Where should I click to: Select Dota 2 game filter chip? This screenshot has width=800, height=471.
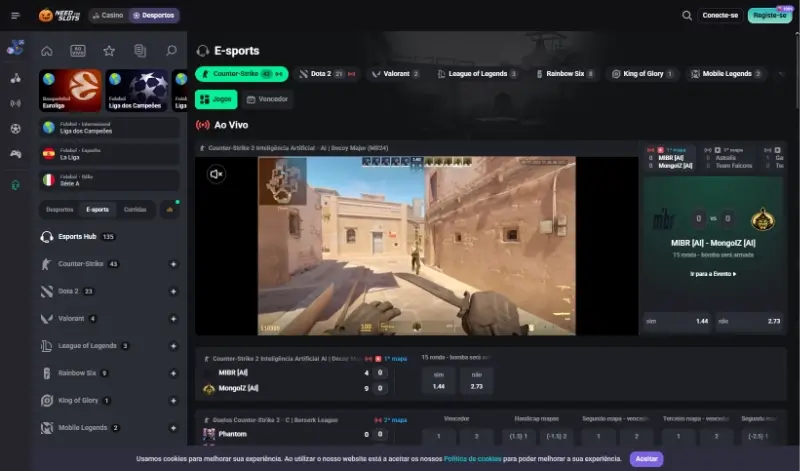[327, 74]
